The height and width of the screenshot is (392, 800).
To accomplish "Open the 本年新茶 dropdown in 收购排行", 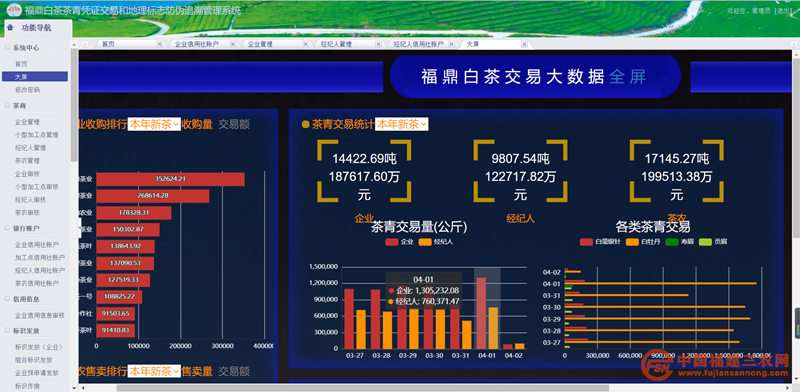I will 154,124.
